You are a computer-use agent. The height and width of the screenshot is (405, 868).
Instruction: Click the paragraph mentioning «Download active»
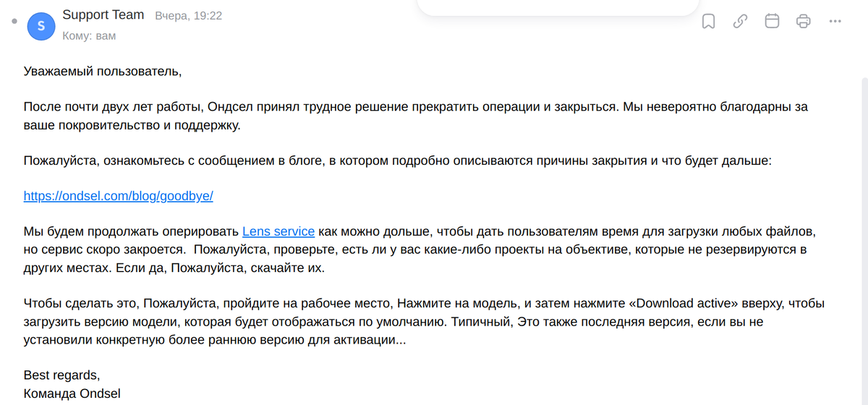coord(424,321)
